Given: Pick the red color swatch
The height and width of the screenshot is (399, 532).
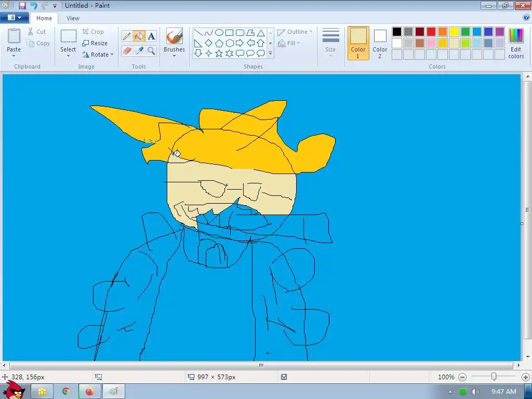Looking at the screenshot, I should 431,32.
